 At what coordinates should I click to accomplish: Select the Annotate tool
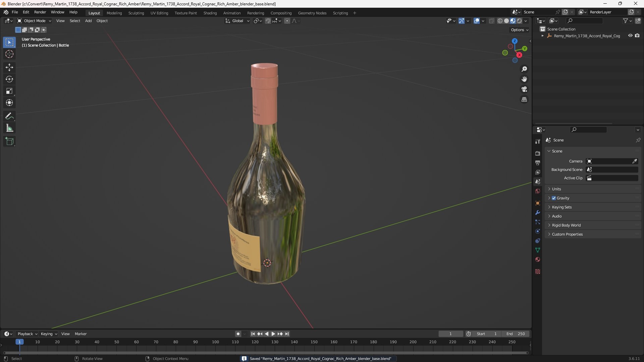tap(9, 116)
